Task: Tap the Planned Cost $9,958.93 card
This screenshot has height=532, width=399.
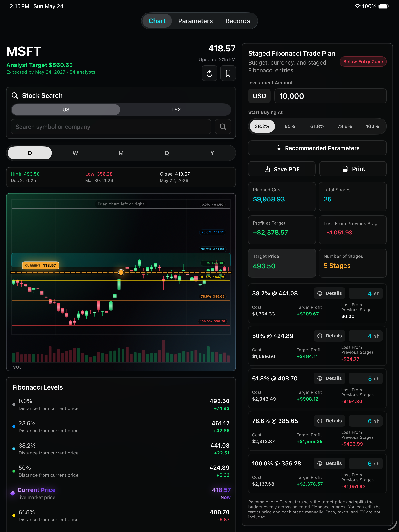Action: (282, 196)
